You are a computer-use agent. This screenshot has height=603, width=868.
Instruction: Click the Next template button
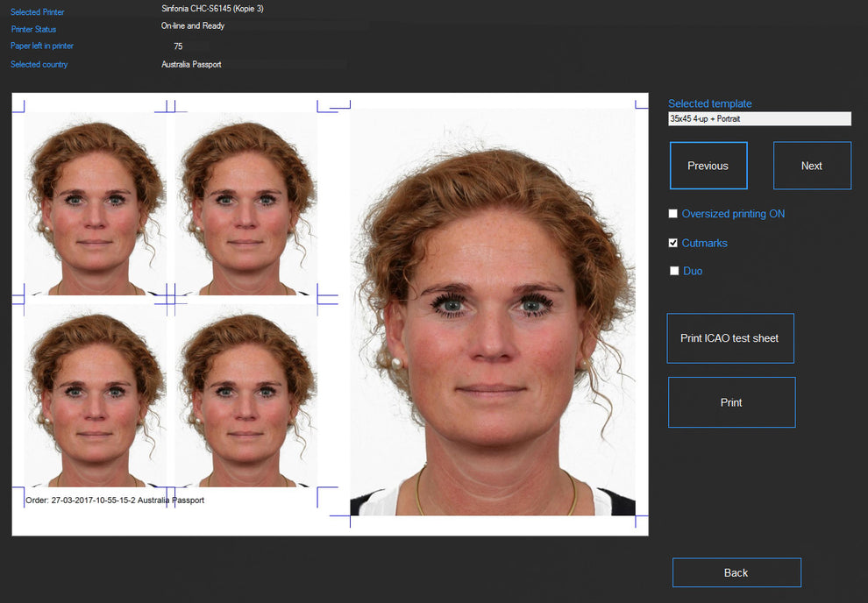(x=811, y=166)
